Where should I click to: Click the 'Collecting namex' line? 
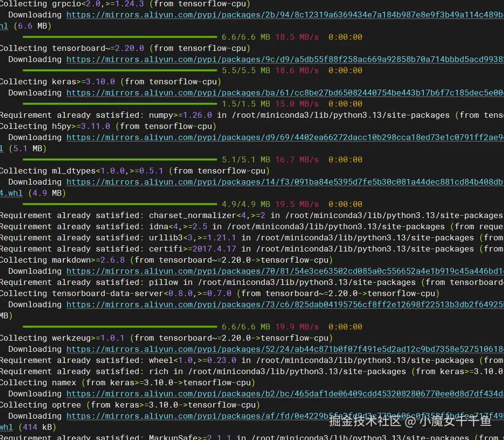[128, 383]
